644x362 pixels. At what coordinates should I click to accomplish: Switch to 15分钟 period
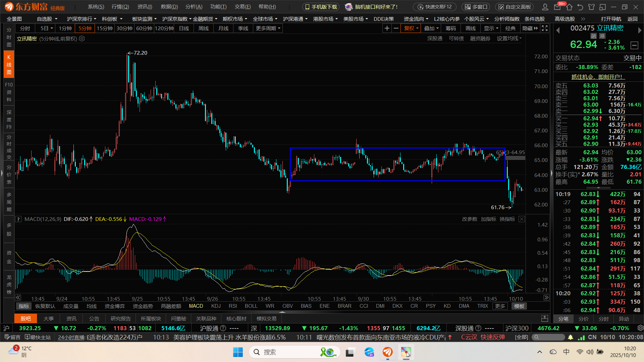pyautogui.click(x=105, y=28)
